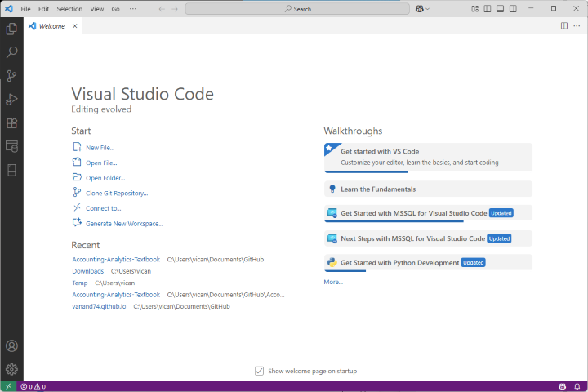Open the Selection menu
Screen dimensions: 588x392
(x=69, y=9)
